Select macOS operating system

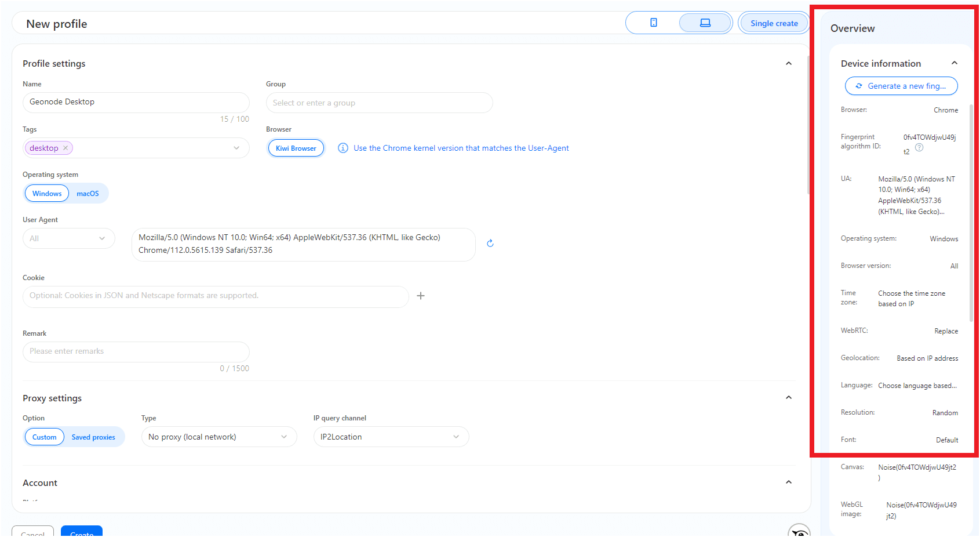pyautogui.click(x=88, y=194)
